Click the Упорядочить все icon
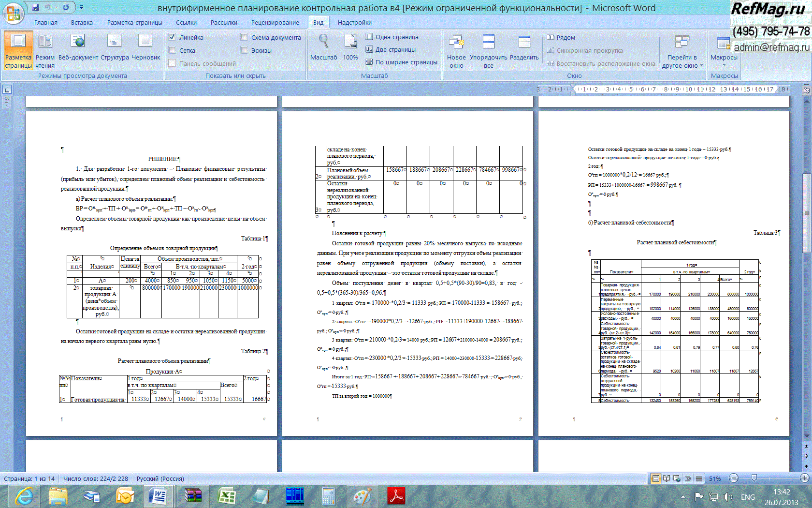 (489, 51)
